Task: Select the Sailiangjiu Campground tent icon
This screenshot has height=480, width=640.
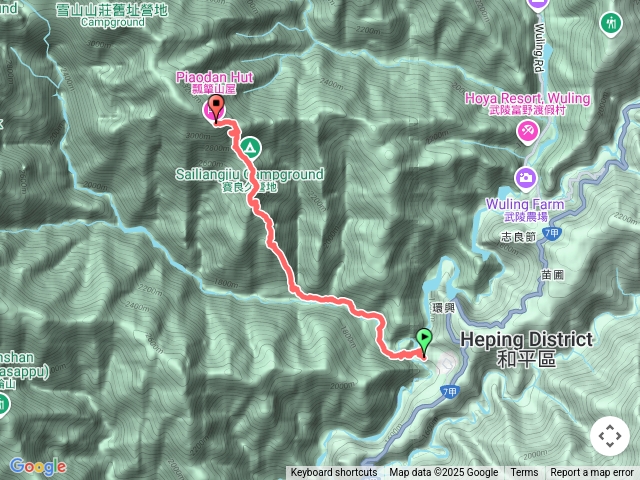Action: pos(250,148)
